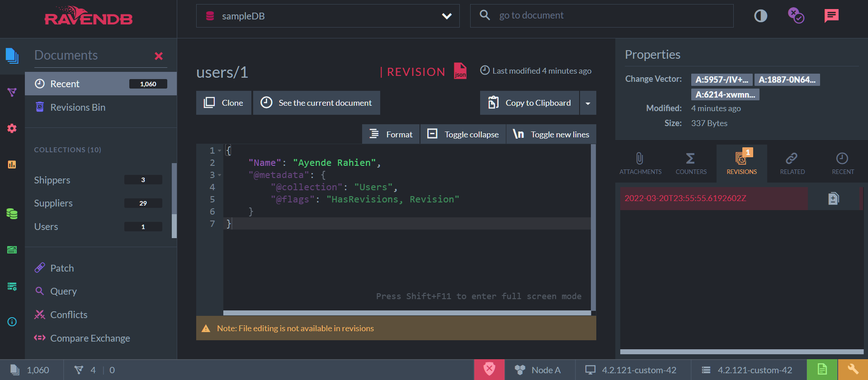The height and width of the screenshot is (380, 868).
Task: Toggle the theme contrast icon
Action: pos(760,16)
